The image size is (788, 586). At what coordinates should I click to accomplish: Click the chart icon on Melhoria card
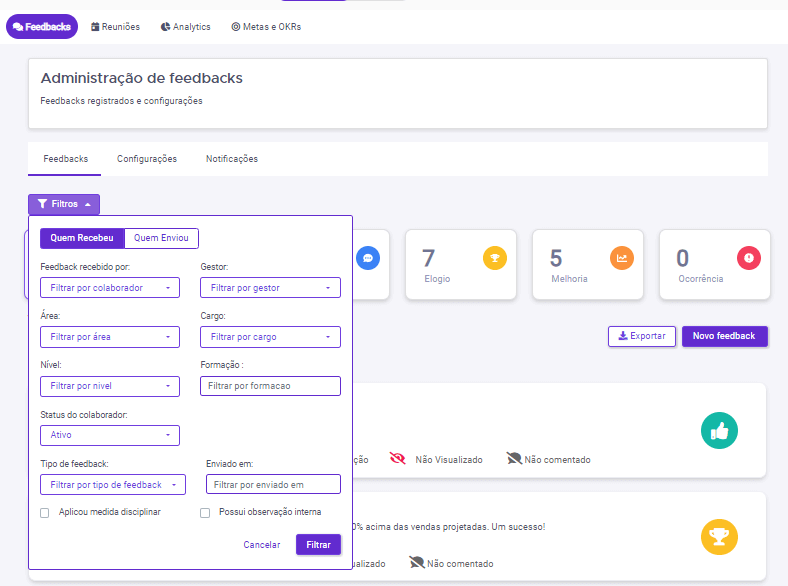pos(622,258)
